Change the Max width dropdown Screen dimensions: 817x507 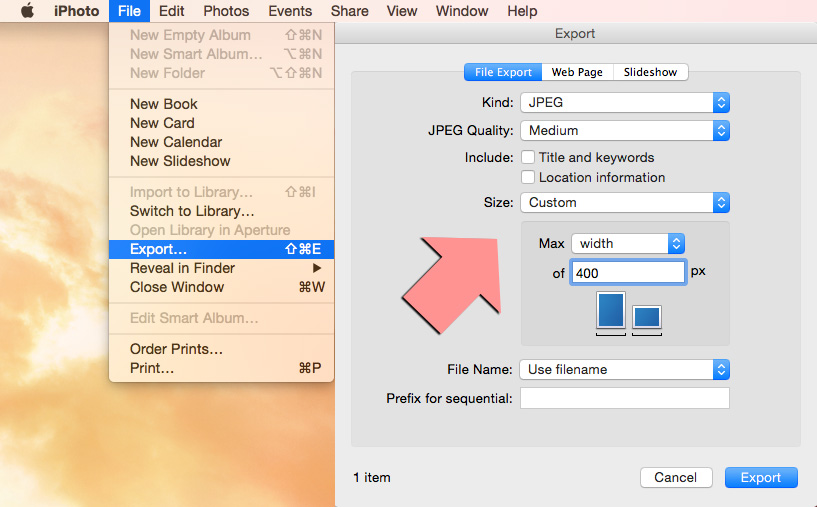[627, 243]
